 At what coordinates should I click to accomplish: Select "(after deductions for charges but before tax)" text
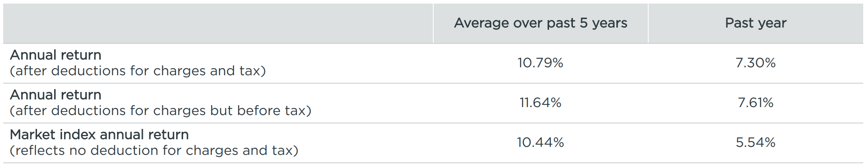tap(160, 111)
